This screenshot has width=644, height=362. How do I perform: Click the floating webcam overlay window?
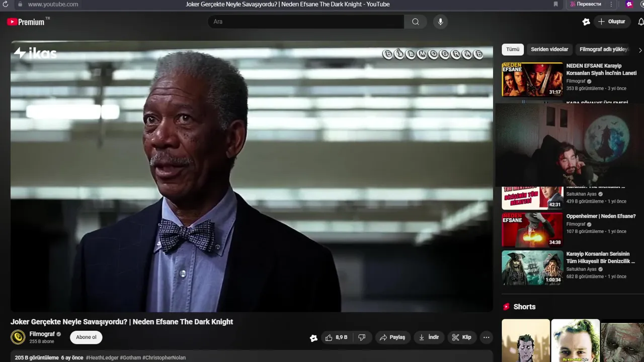570,145
